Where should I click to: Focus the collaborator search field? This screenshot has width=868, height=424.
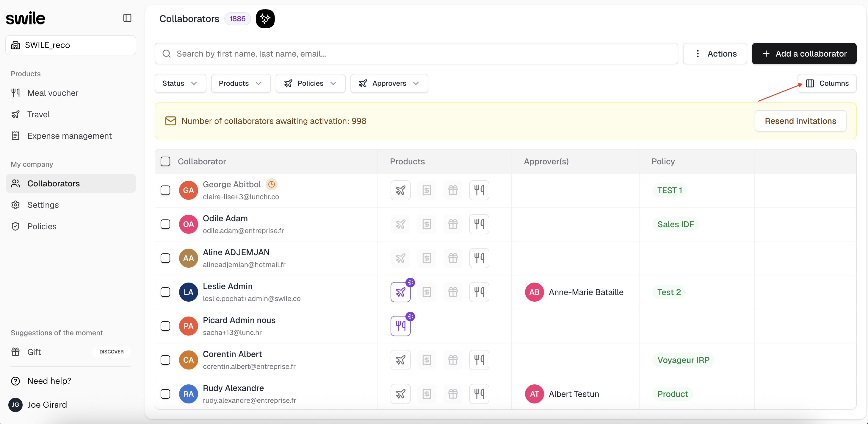[x=416, y=54]
